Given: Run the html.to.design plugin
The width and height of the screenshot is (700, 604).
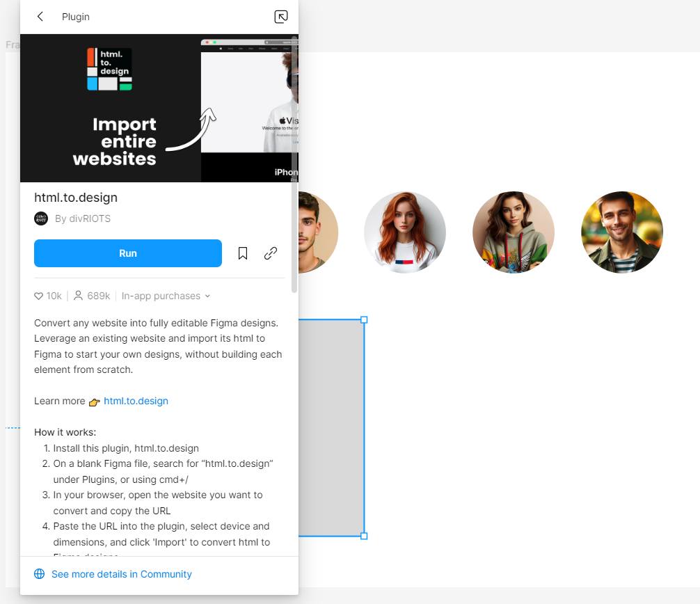Looking at the screenshot, I should point(127,253).
